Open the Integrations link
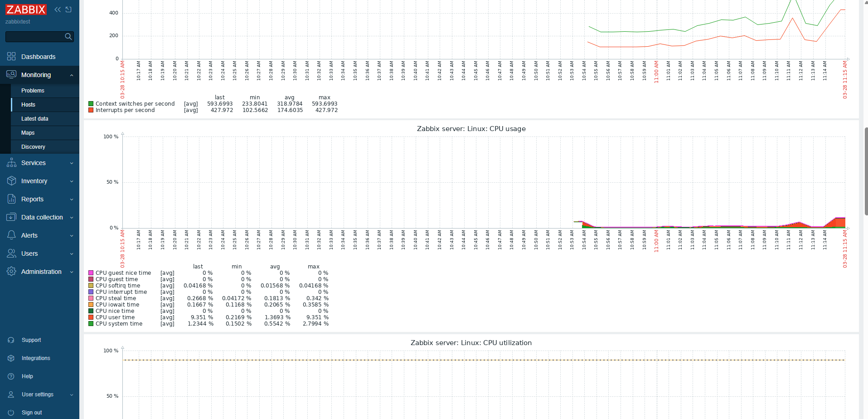The width and height of the screenshot is (868, 419). (36, 358)
